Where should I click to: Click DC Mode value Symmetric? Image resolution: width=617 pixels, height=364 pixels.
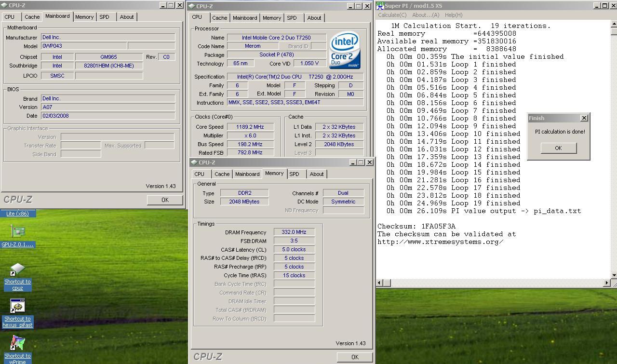343,202
